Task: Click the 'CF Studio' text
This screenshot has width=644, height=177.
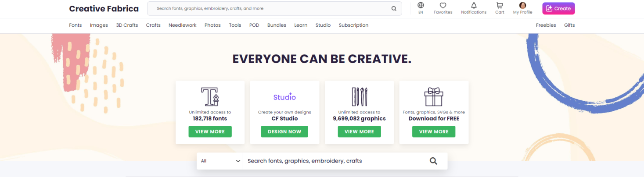Action: (284, 118)
